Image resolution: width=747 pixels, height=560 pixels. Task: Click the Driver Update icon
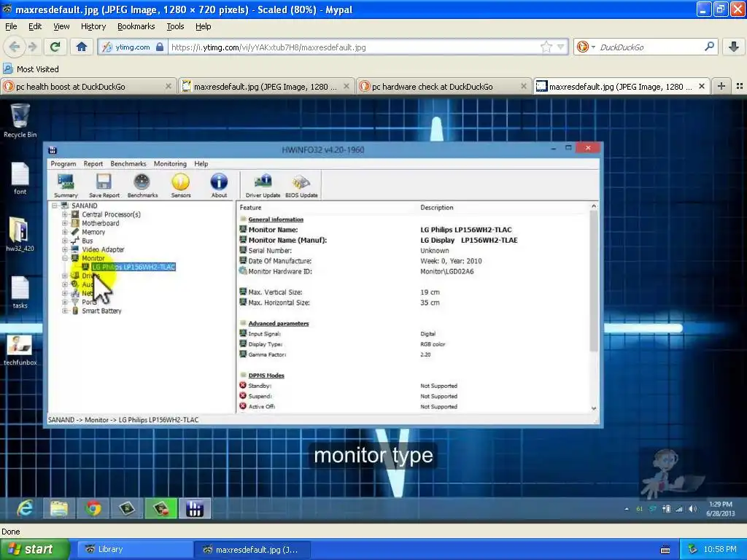(263, 186)
